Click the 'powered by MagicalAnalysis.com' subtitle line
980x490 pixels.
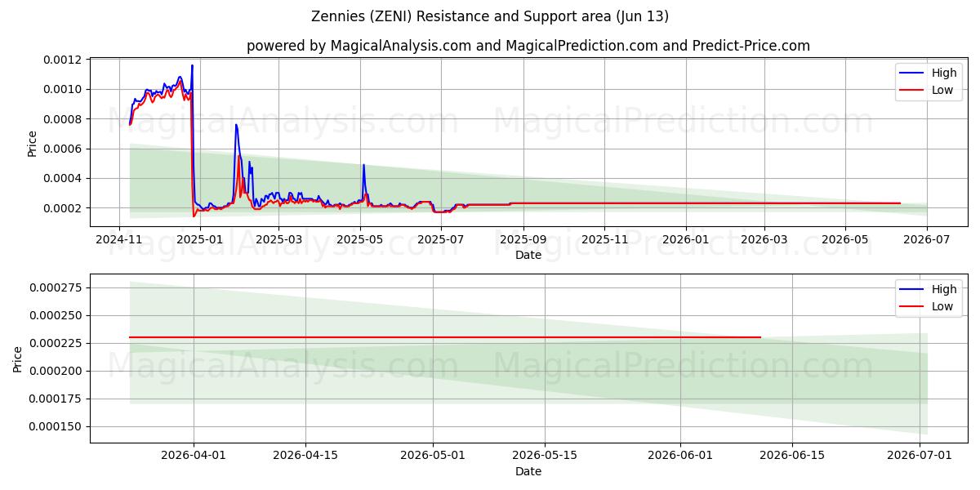click(528, 46)
